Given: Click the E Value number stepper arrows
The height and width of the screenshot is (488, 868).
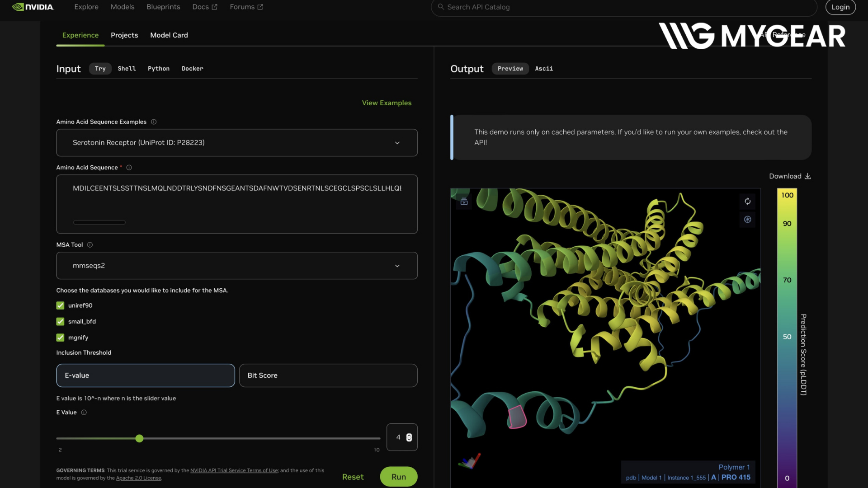Looking at the screenshot, I should coord(409,437).
